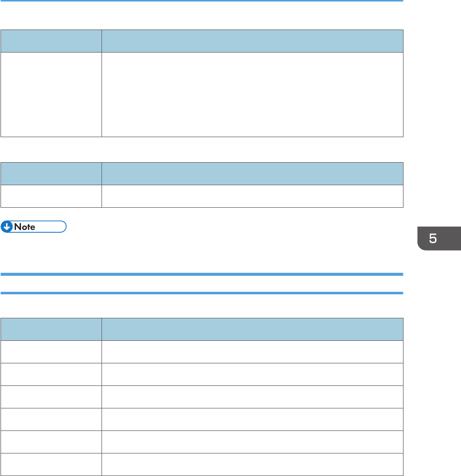461x476 pixels.
Task: Click the lower blue line under section heading
Action: 201,293
